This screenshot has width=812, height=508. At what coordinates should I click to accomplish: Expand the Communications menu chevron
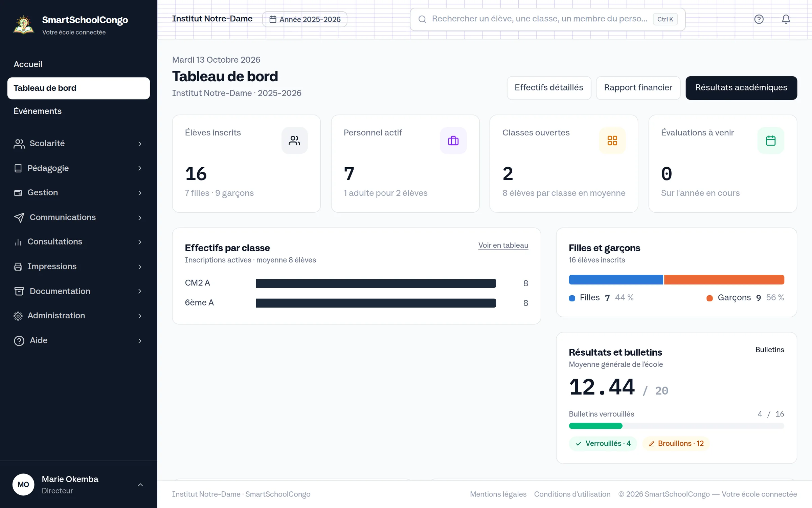click(x=140, y=218)
